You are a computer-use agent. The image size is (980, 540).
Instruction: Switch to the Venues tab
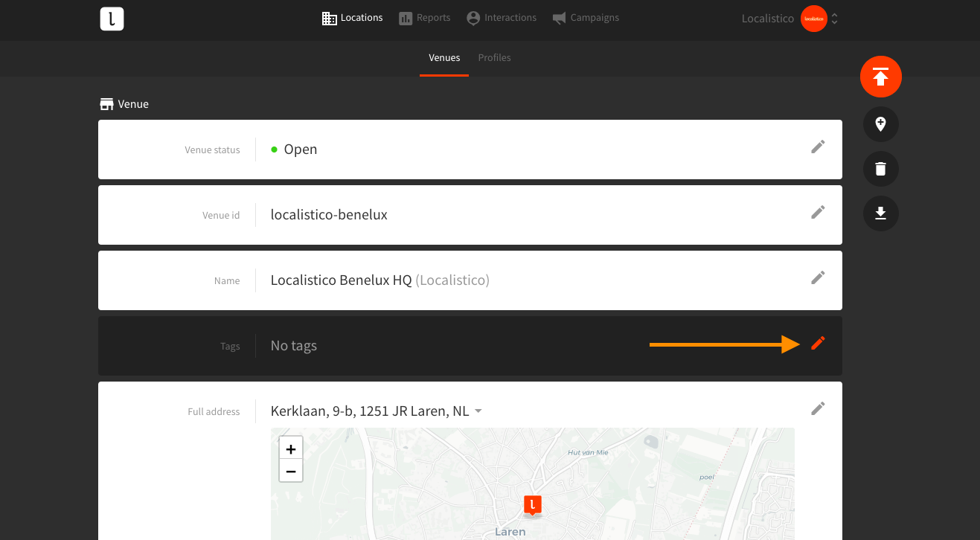click(444, 58)
